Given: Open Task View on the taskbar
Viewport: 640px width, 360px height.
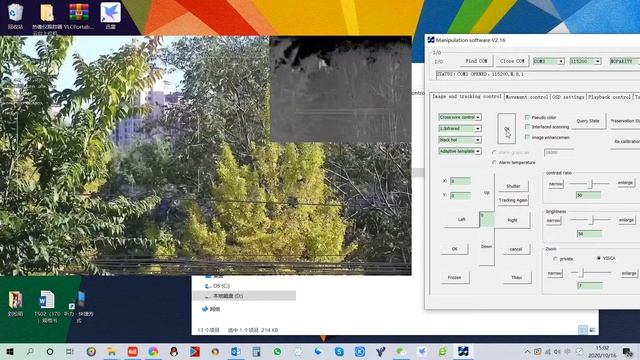Looking at the screenshot, I should pos(70,351).
